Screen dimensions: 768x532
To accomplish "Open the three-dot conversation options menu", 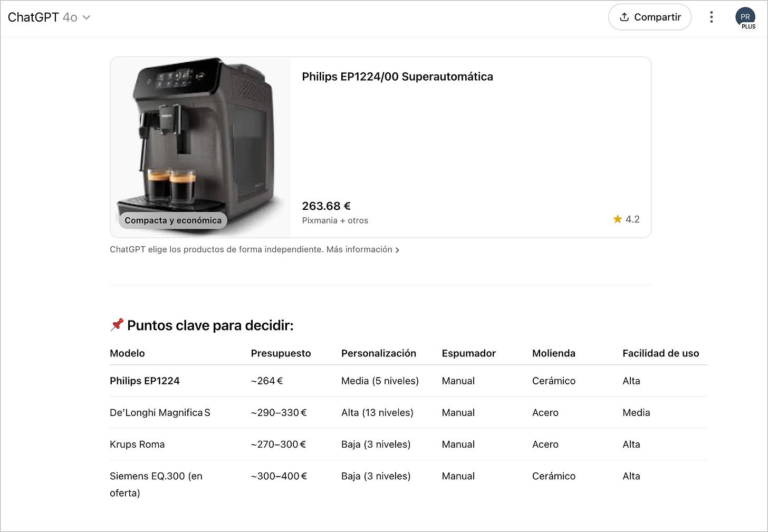I will coord(712,17).
